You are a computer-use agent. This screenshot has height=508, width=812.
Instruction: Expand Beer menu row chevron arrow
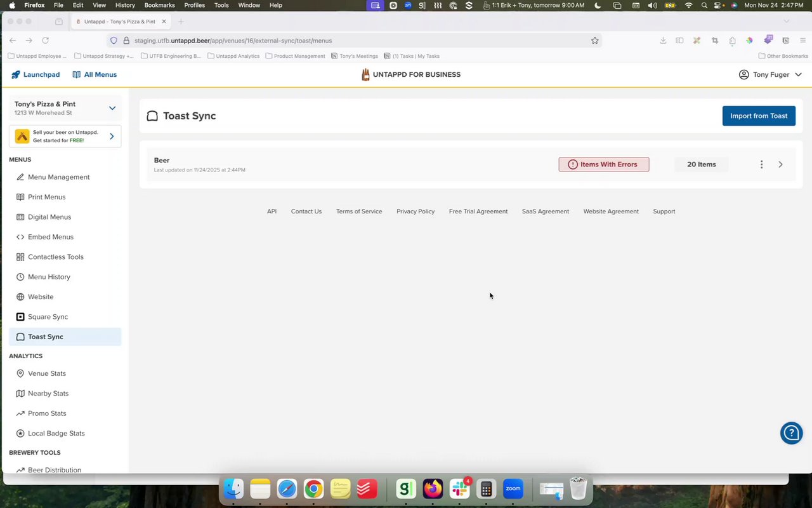coord(780,164)
